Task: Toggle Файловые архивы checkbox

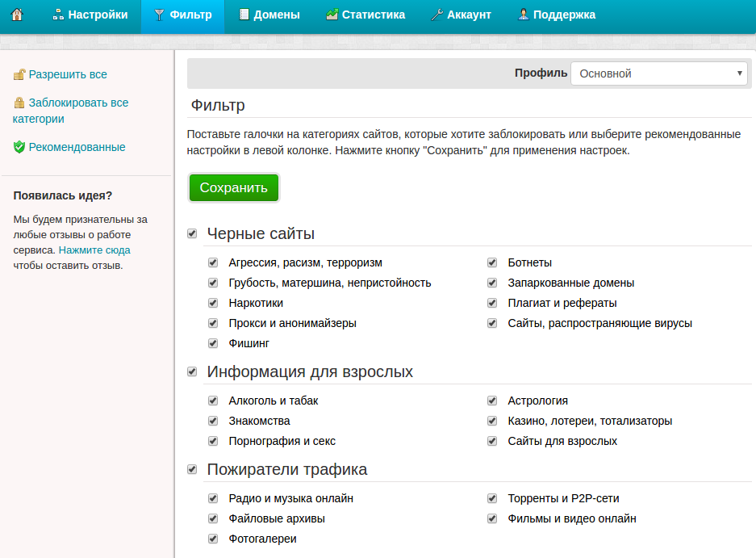Action: [x=213, y=518]
